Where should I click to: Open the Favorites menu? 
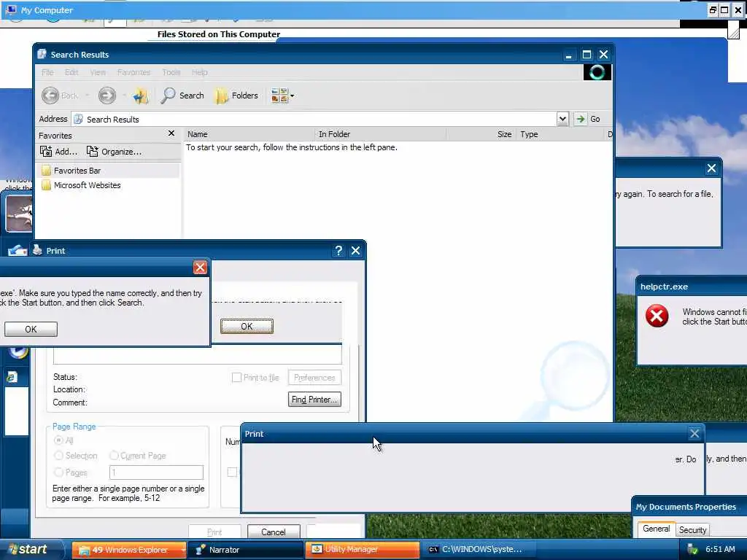pos(134,72)
